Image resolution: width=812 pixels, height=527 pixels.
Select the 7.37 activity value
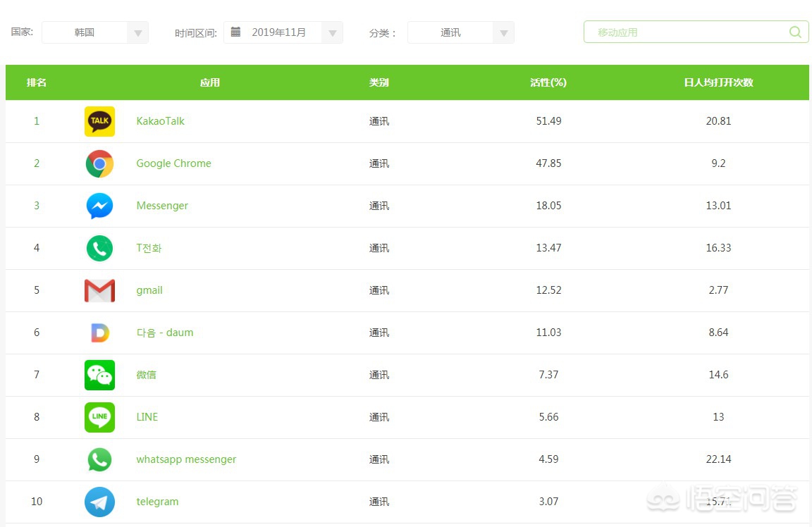(x=548, y=375)
